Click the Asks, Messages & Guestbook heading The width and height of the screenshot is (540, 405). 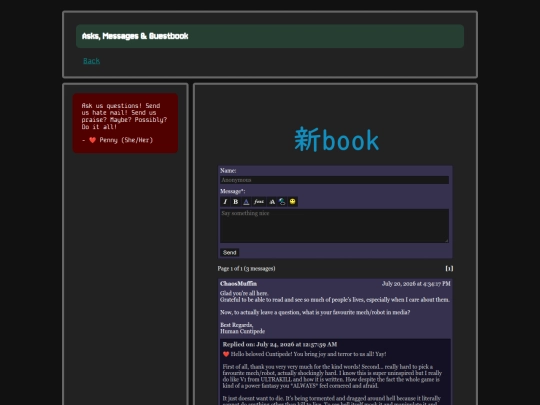point(135,36)
